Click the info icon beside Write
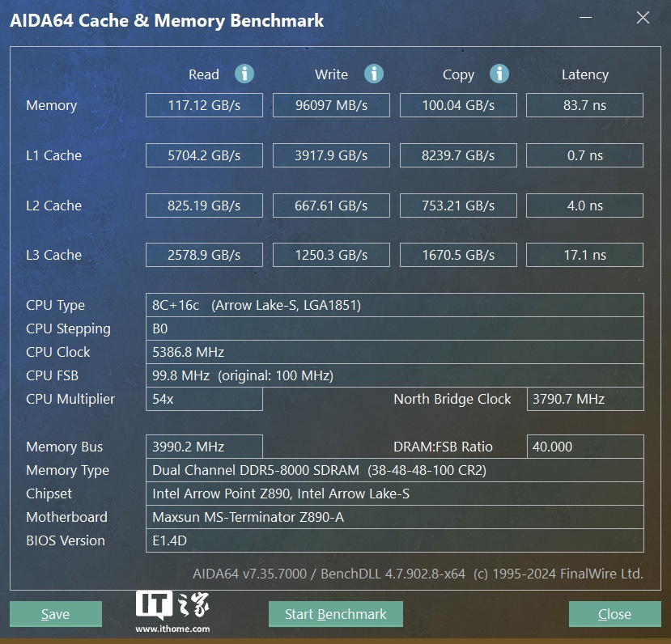Screen dimensions: 671x644 click(373, 74)
